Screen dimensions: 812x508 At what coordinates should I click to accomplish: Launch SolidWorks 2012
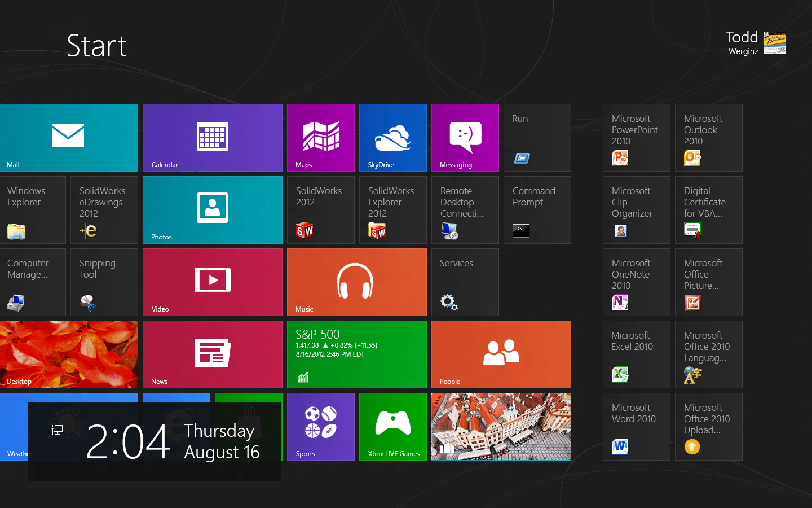[x=320, y=210]
